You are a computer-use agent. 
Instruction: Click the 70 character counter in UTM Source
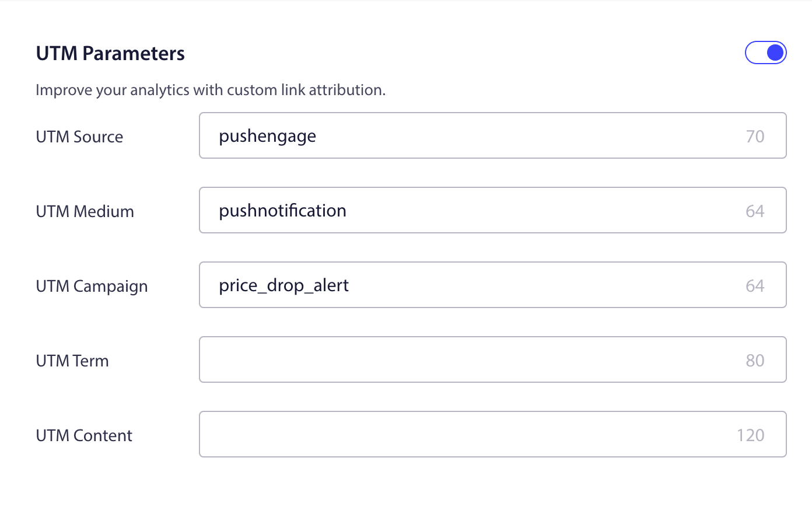click(755, 136)
